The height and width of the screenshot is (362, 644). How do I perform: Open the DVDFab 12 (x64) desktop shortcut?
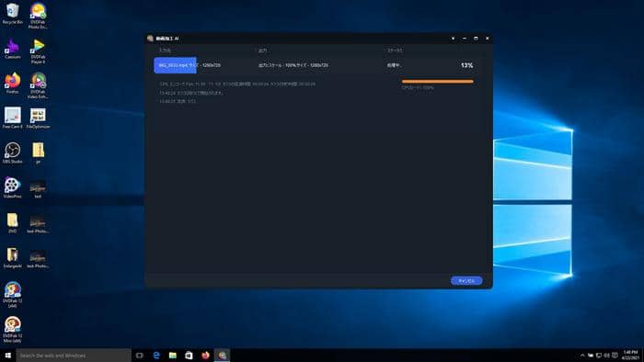(12, 295)
